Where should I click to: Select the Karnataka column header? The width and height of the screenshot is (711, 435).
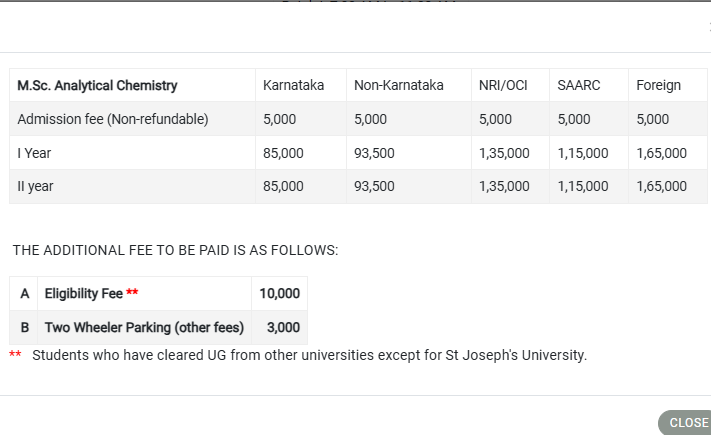click(x=293, y=85)
